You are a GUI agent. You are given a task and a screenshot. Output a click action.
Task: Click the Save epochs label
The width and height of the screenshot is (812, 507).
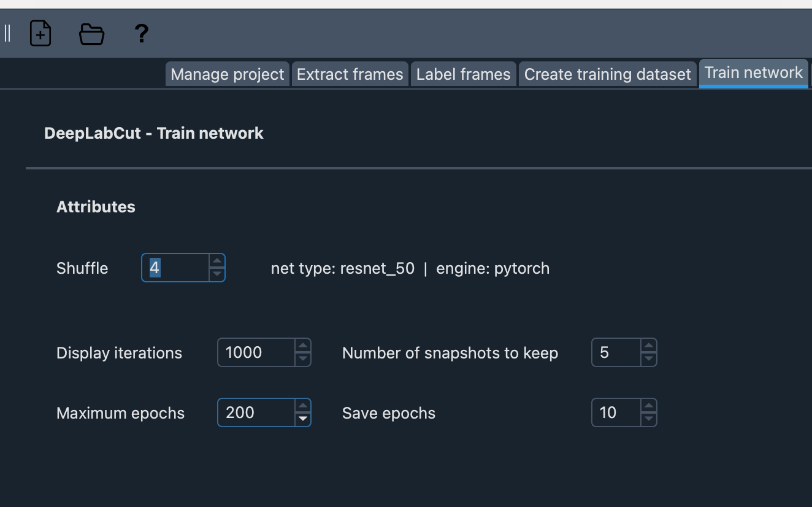point(389,413)
